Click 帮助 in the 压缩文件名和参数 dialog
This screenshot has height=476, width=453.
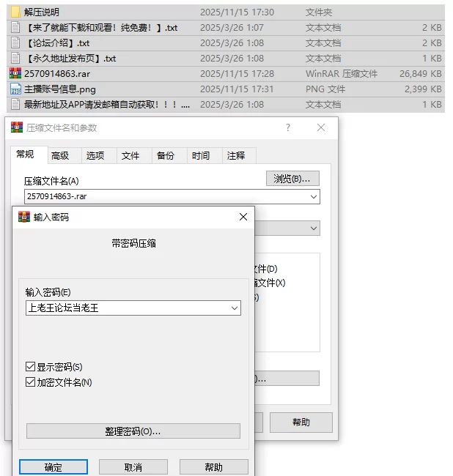coord(301,423)
